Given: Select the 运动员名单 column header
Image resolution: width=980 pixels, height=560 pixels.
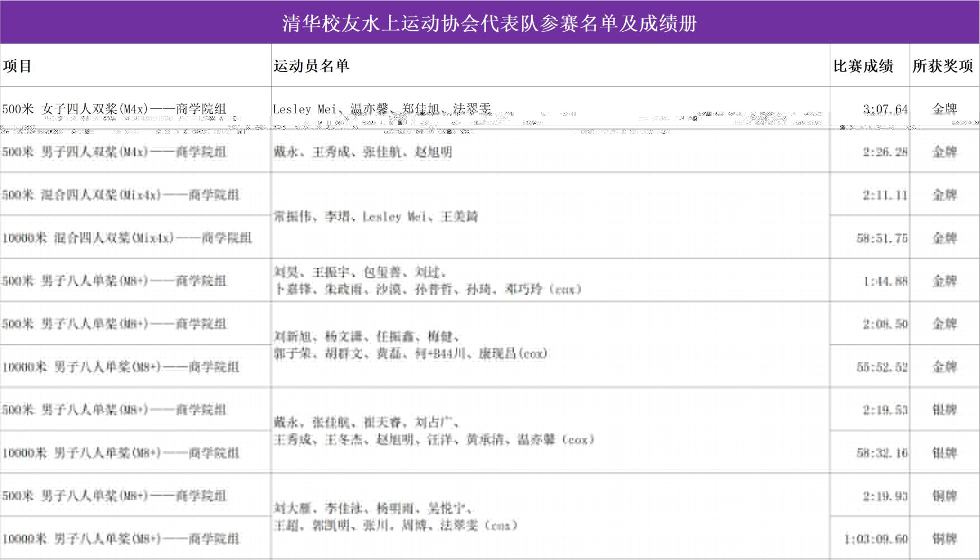Looking at the screenshot, I should click(551, 65).
